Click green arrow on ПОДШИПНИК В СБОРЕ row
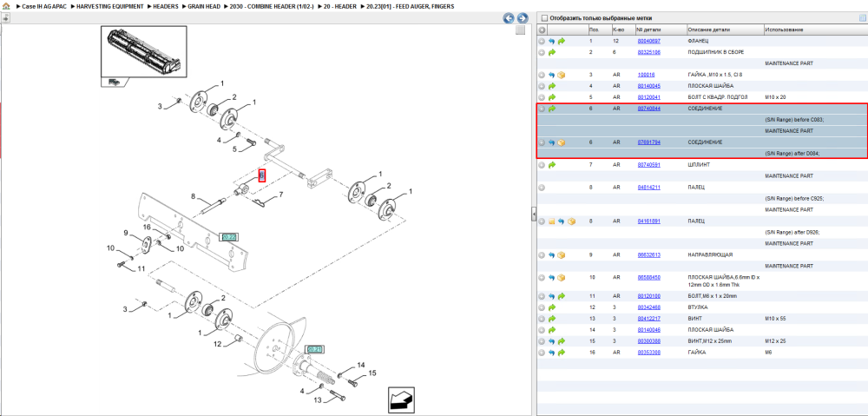868x416 pixels. 552,52
